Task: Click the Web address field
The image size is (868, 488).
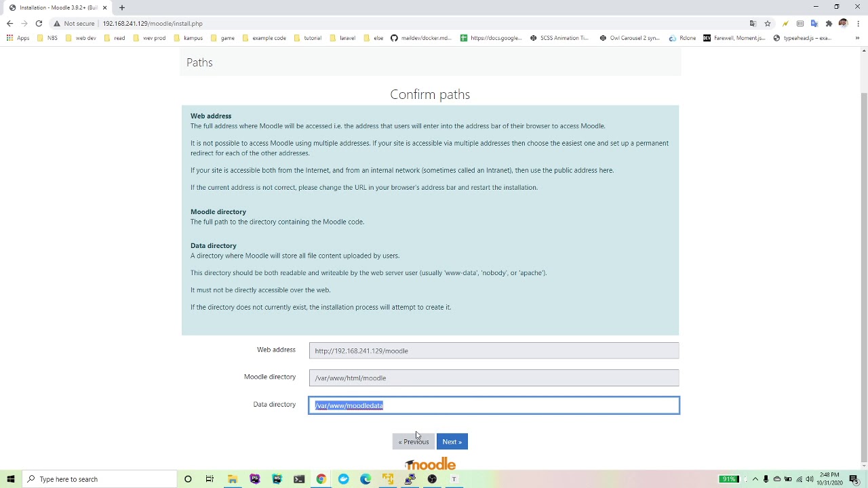Action: pyautogui.click(x=494, y=350)
